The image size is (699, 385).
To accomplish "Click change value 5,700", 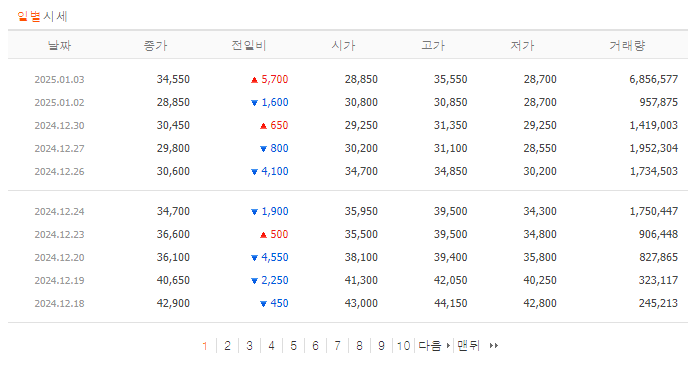I will point(275,79).
